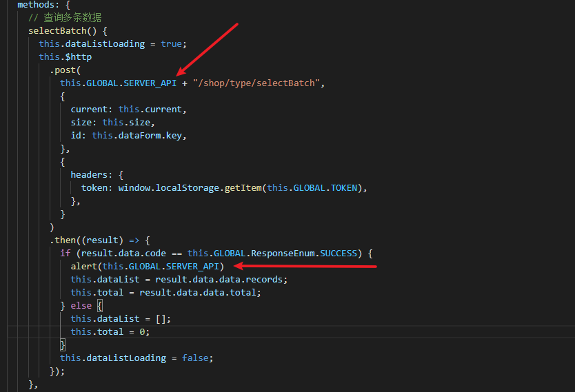Click the Chinese comment '// 查询多条数据'

65,18
